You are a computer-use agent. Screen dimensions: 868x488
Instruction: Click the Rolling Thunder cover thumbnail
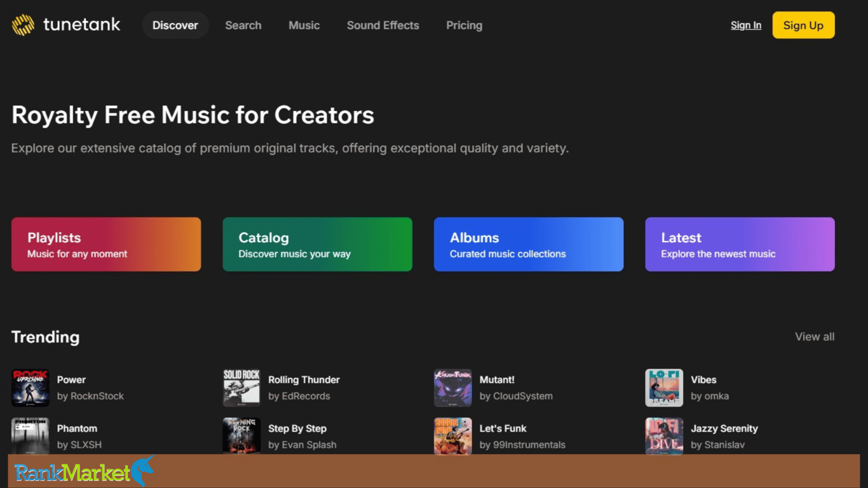pos(241,388)
